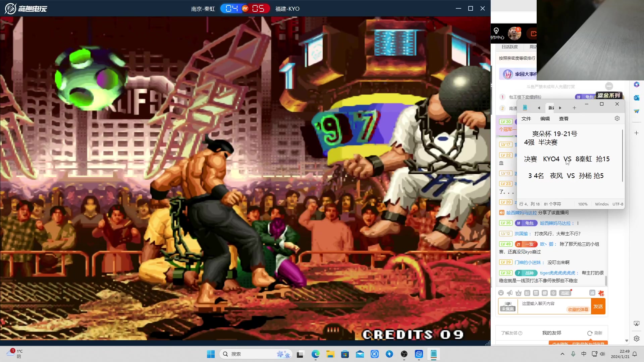The image size is (644, 362).
Task: Click the text line 夜风 VS 孙杨 抢5
Action: point(566,176)
